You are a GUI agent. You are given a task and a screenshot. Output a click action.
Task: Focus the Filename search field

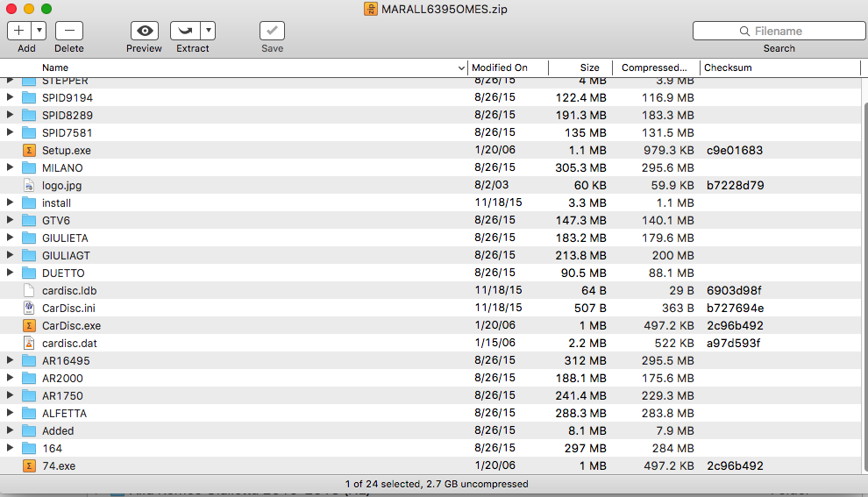(x=779, y=31)
